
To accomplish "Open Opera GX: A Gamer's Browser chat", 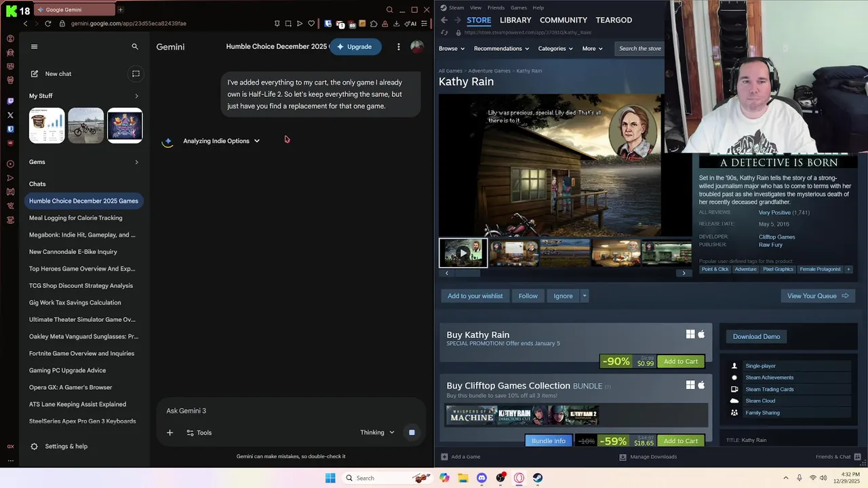I will point(71,388).
